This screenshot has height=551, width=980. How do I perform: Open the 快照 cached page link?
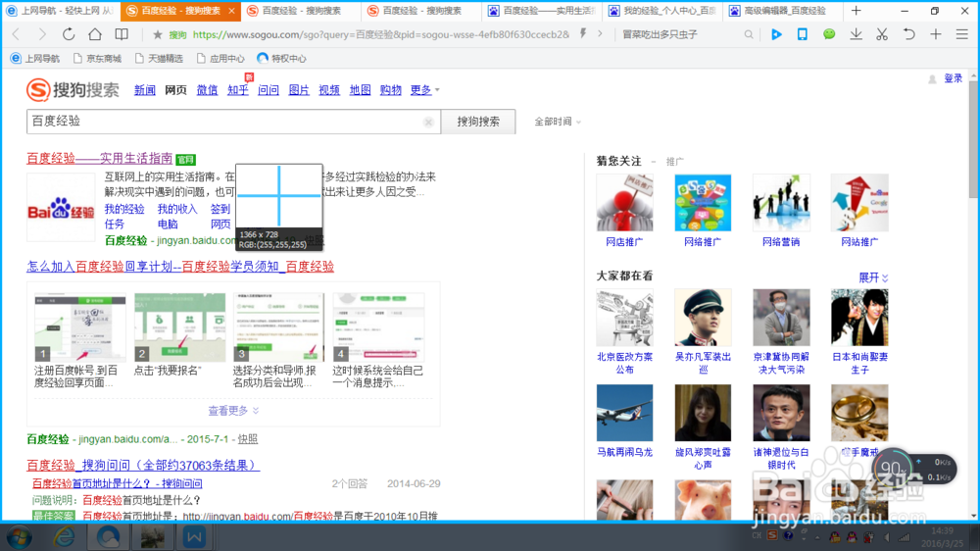coord(248,439)
